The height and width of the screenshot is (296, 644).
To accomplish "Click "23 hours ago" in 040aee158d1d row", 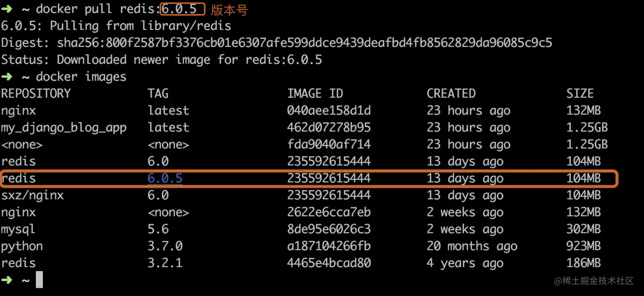I will [x=469, y=111].
